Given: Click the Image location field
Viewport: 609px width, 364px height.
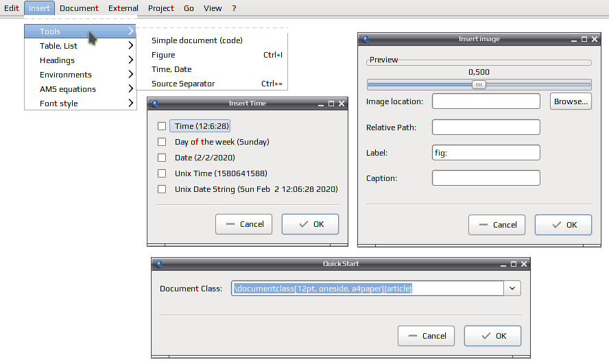Looking at the screenshot, I should [486, 101].
